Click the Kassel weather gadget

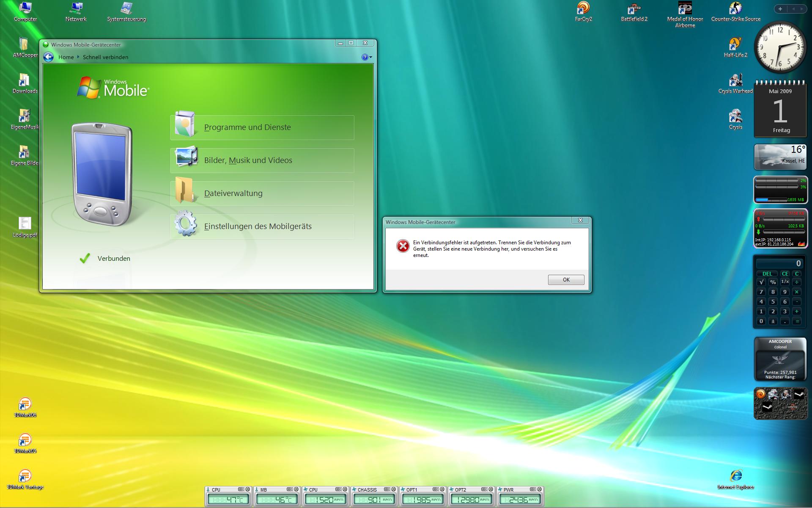click(x=780, y=157)
